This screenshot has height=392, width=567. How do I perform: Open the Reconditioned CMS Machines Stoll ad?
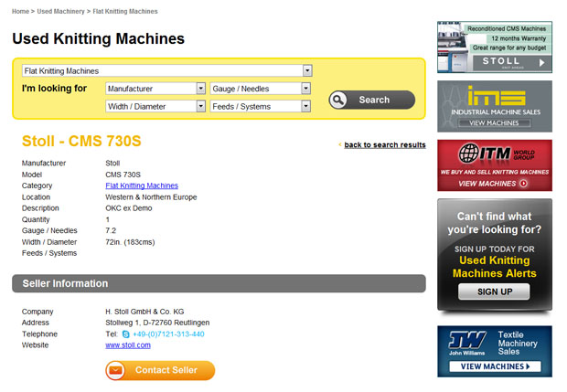coord(495,47)
